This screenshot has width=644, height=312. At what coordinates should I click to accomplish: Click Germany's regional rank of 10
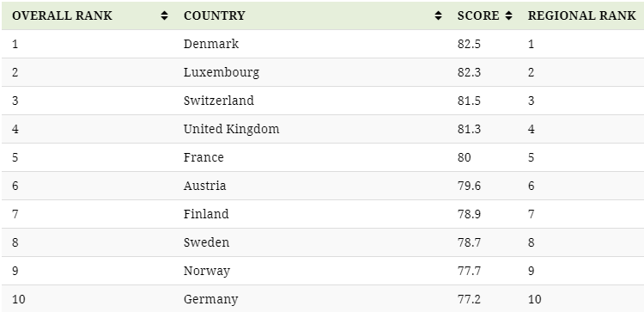(534, 299)
